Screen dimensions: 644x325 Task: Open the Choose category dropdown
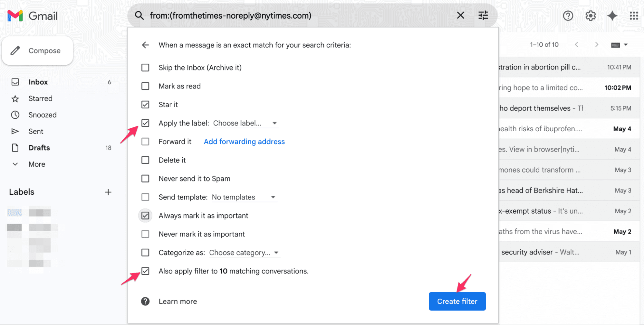click(244, 253)
